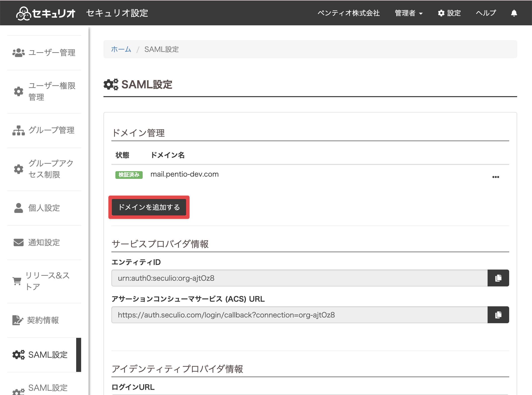Image resolution: width=532 pixels, height=395 pixels.
Task: Click the active SAML設定 gears icon
Action: point(19,355)
